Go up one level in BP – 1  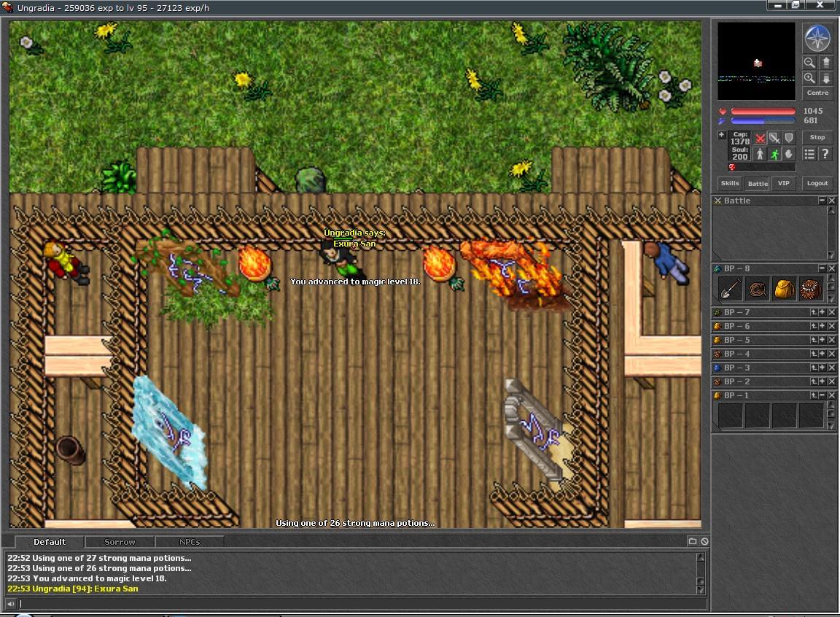[x=814, y=395]
